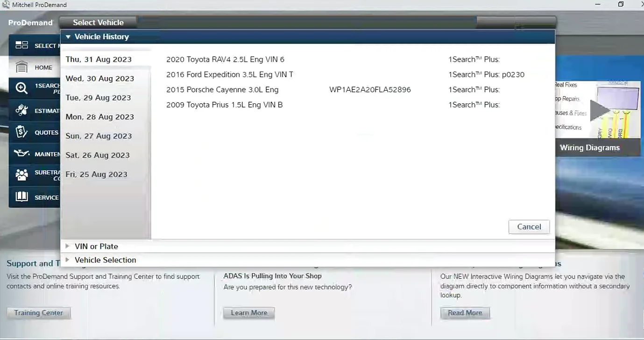Open Maintenance oil can icon
The width and height of the screenshot is (644, 340).
tap(22, 154)
